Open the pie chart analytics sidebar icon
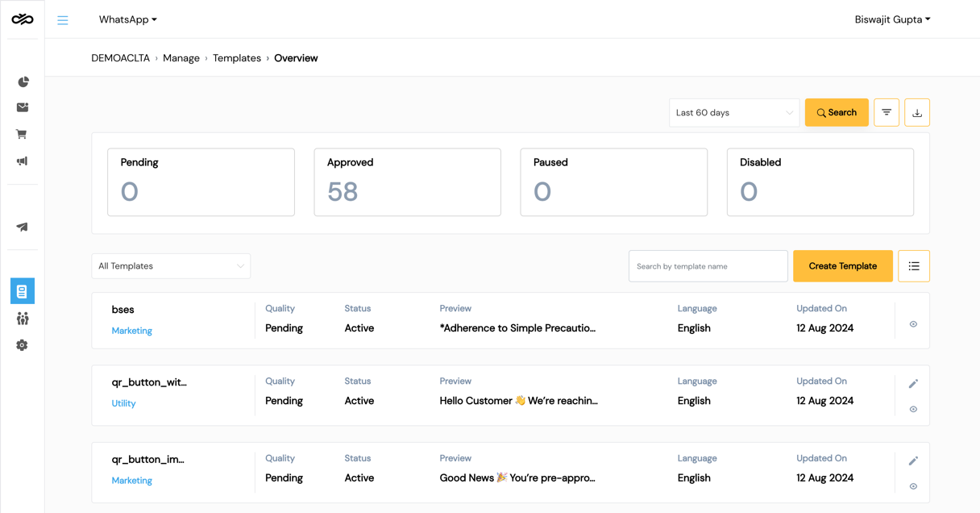Viewport: 980px width, 513px height. tap(23, 81)
